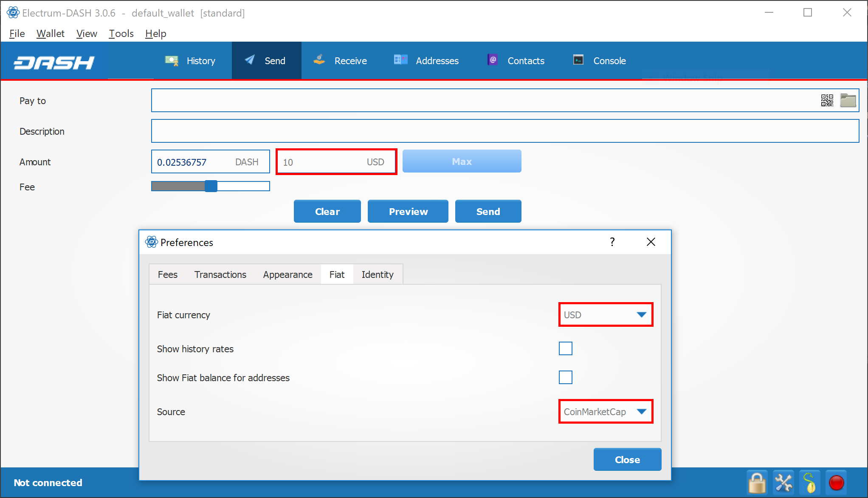This screenshot has height=498, width=868.
Task: Switch to the Appearance preferences tab
Action: tap(287, 274)
